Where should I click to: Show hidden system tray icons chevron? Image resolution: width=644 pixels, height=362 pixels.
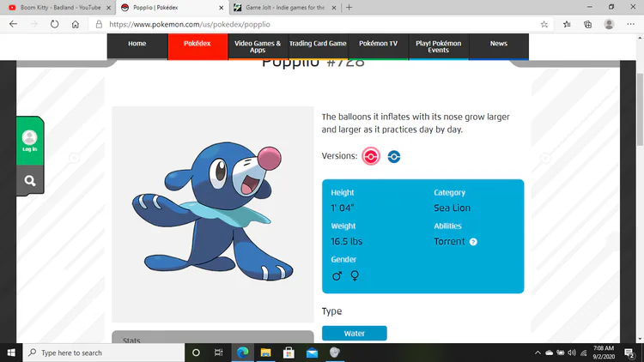(x=538, y=353)
